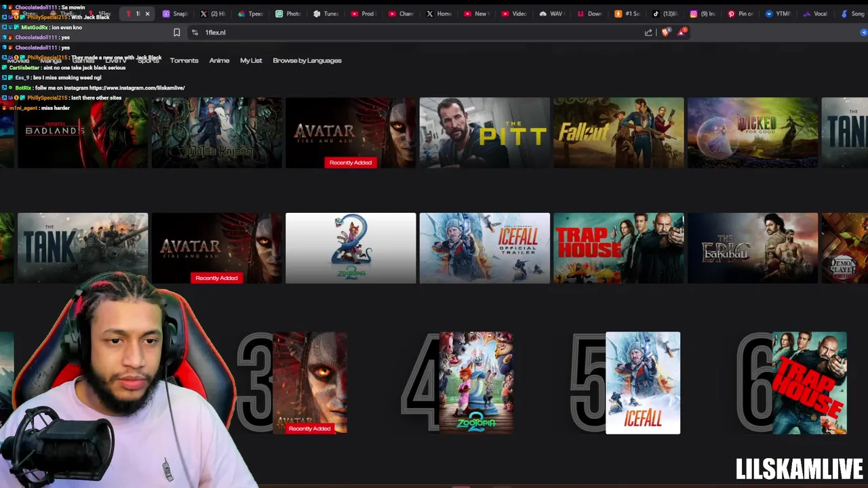Open the Fallout thumbnail
The width and height of the screenshot is (868, 488).
618,133
